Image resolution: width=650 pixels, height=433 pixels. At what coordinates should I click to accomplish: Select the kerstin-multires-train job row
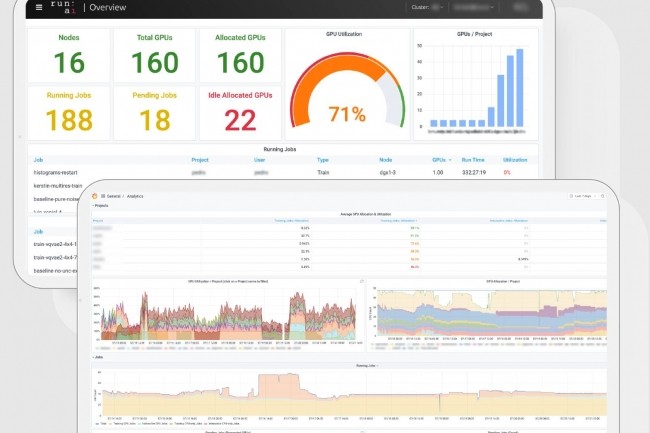coord(58,186)
